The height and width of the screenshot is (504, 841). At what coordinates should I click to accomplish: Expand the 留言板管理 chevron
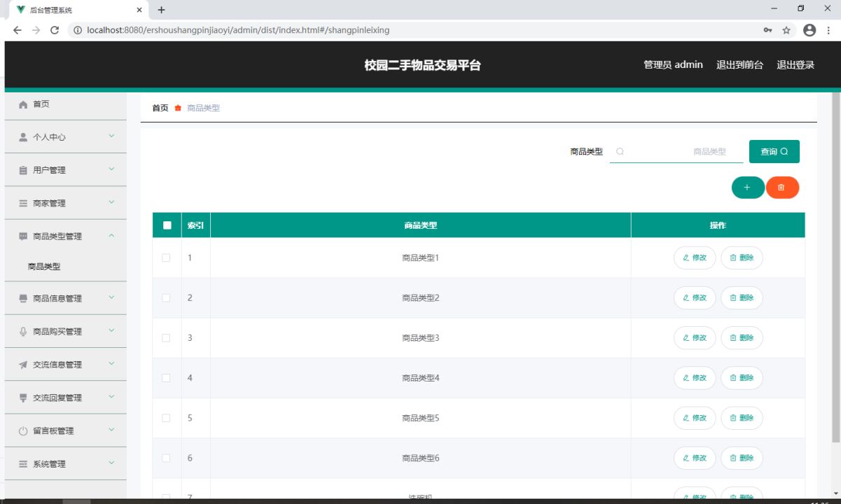[111, 430]
